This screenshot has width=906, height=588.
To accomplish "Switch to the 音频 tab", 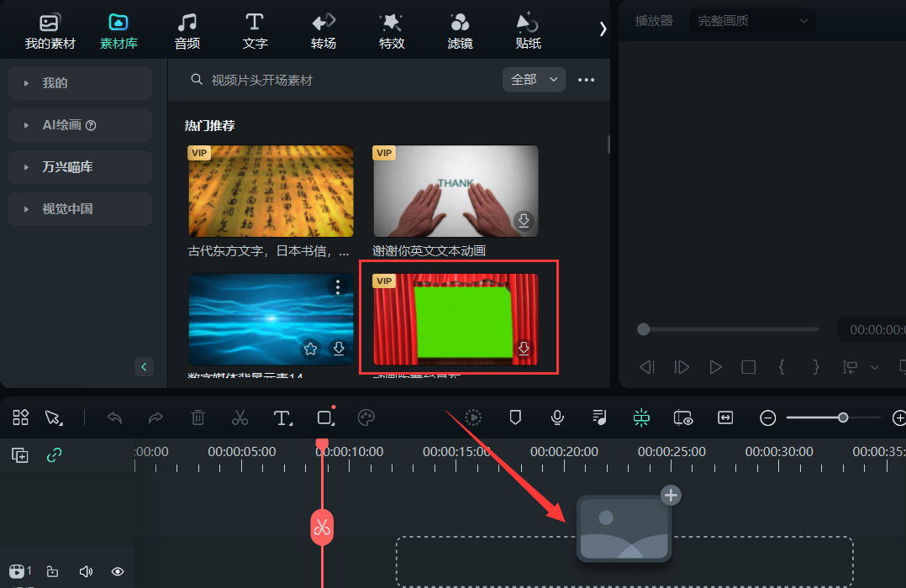I will [187, 31].
